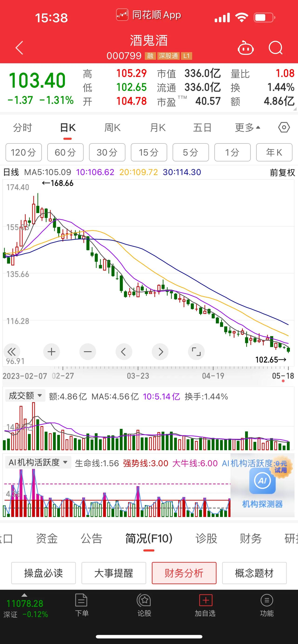Open the 财务 tab
Screen dimensions: 298x644
click(x=251, y=538)
